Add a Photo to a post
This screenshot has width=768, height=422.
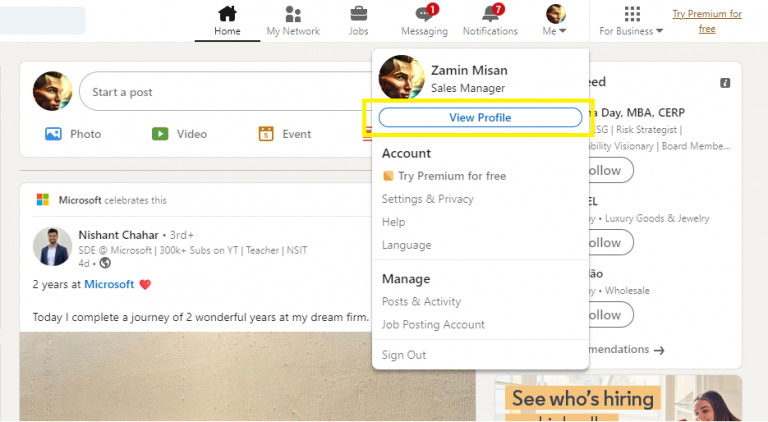73,134
